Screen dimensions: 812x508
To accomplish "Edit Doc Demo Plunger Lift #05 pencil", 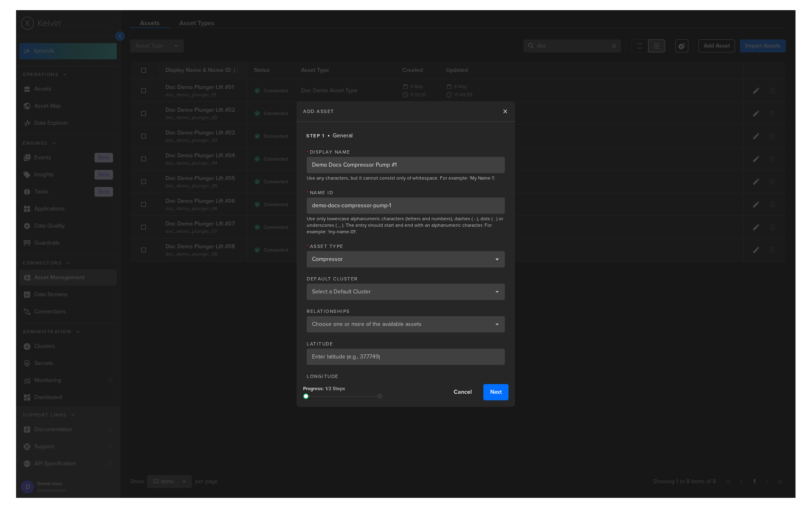I will (756, 182).
